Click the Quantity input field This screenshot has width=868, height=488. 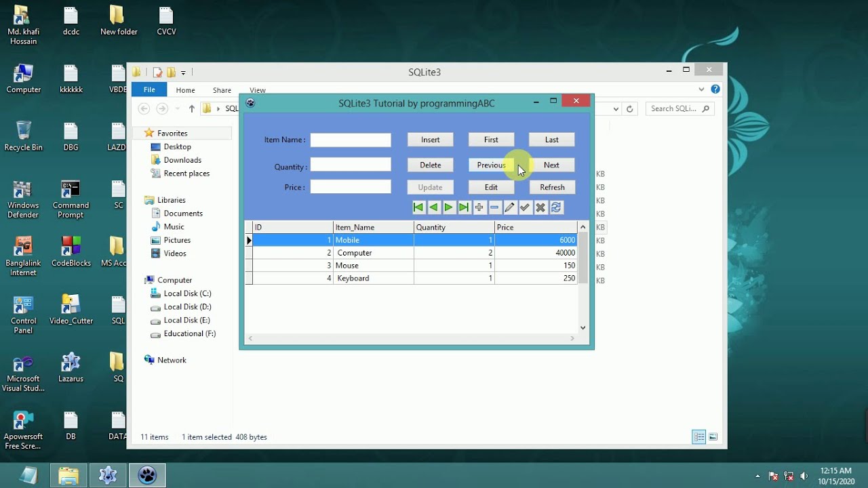point(351,165)
